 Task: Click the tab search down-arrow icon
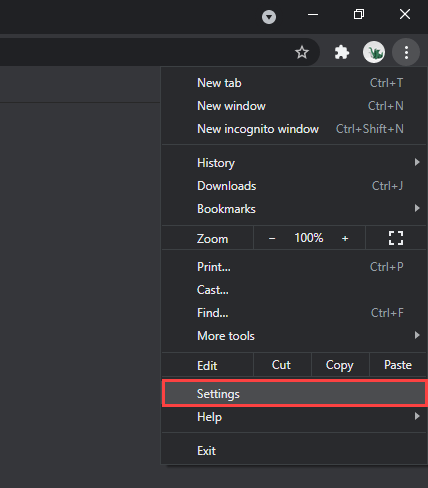click(269, 17)
